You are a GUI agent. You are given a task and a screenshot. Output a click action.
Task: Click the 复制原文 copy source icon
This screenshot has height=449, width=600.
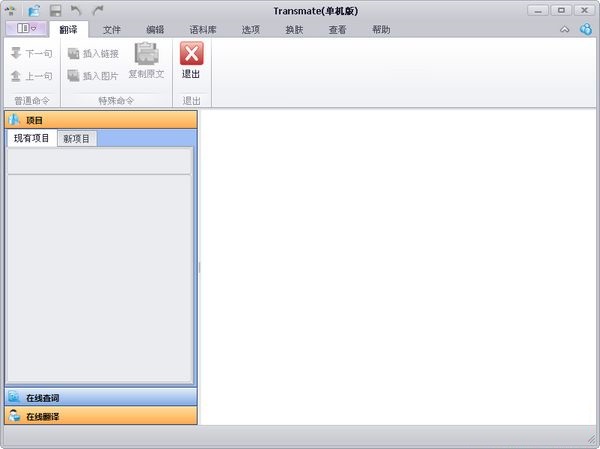point(146,55)
